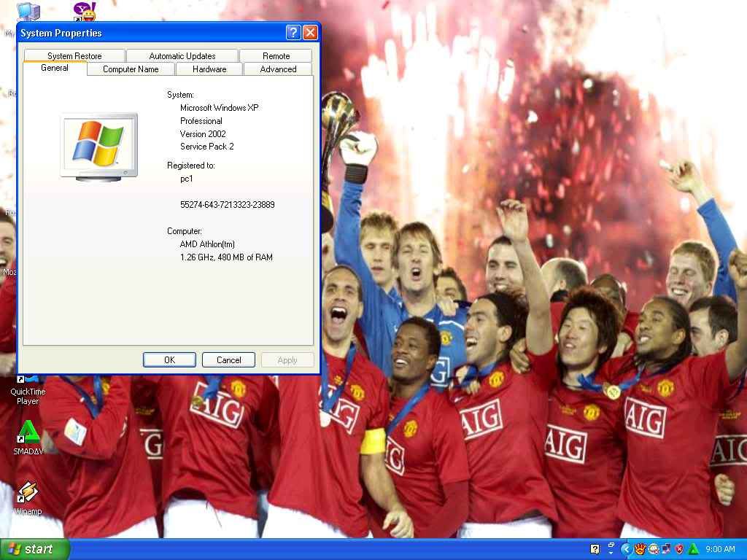Click the green SMADAV triangle tray icon
This screenshot has width=747, height=560.
point(693,548)
